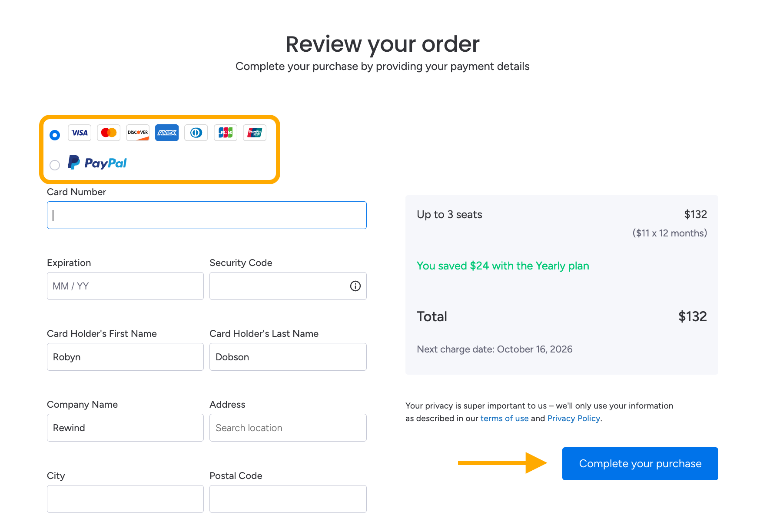Select the PayPal radio button
Image resolution: width=770 pixels, height=532 pixels.
click(x=55, y=165)
